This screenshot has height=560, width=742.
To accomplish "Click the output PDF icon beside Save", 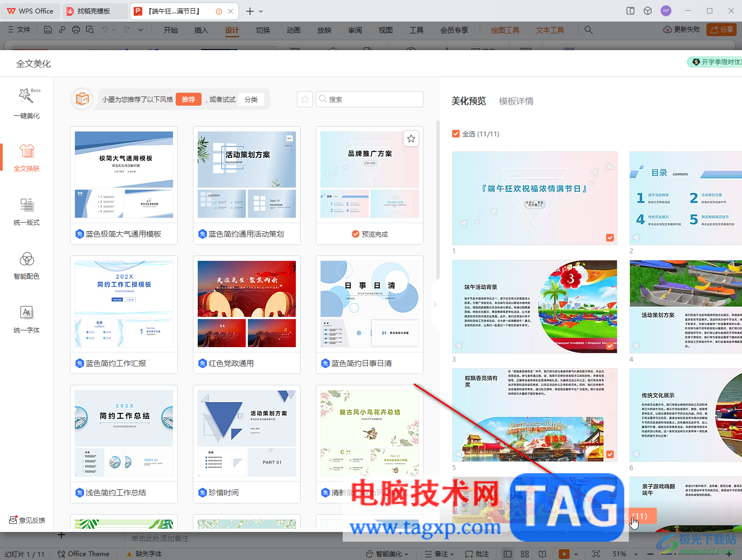I will click(x=62, y=30).
